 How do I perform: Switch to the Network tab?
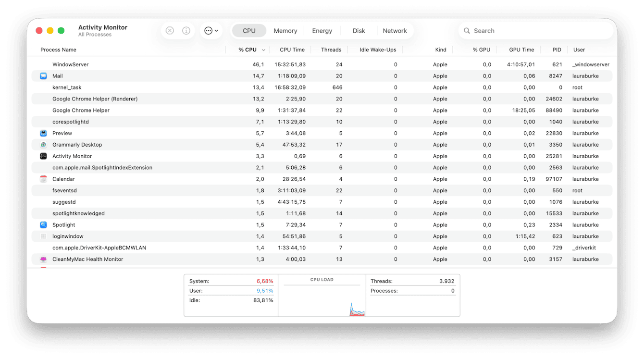395,30
